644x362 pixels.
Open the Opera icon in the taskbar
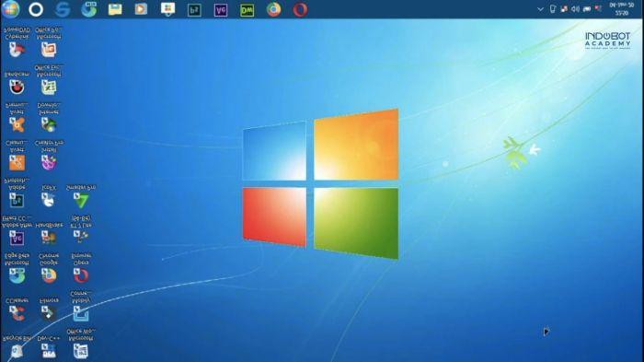[x=300, y=9]
